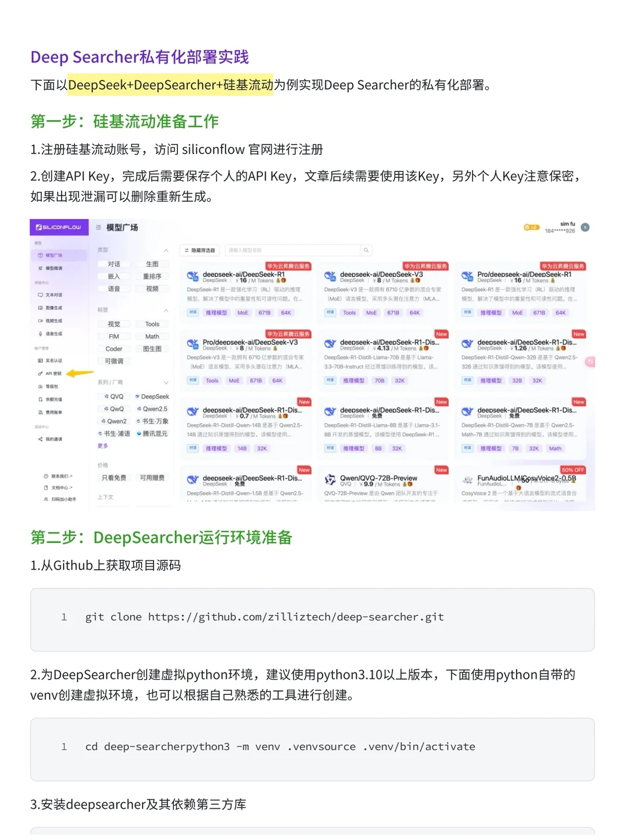Screen dimensions: 624x840
Task: Click the Qwen/QVQ-72B-Preview model logo
Action: (x=330, y=480)
